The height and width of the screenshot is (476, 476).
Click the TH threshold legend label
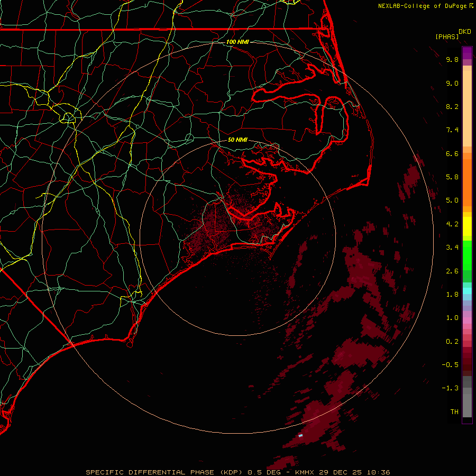point(454,412)
